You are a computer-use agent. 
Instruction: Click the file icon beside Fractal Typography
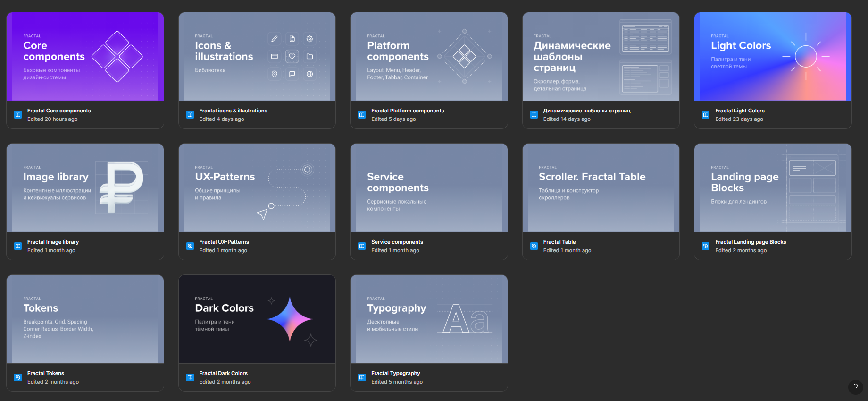click(362, 377)
